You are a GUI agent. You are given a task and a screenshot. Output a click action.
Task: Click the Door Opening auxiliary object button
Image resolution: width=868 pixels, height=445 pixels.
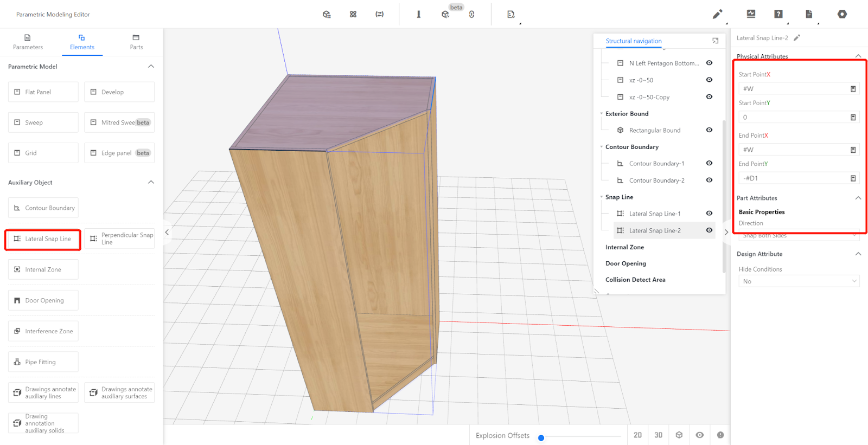(43, 300)
